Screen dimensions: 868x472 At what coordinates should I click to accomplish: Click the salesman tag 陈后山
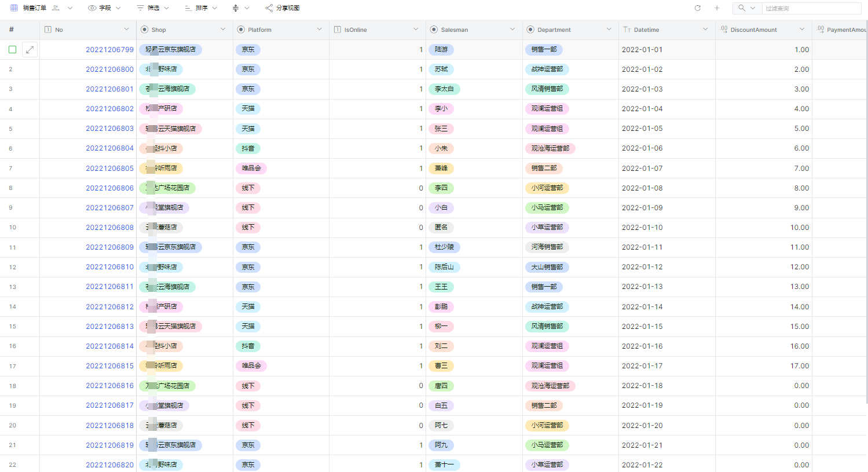pyautogui.click(x=444, y=268)
